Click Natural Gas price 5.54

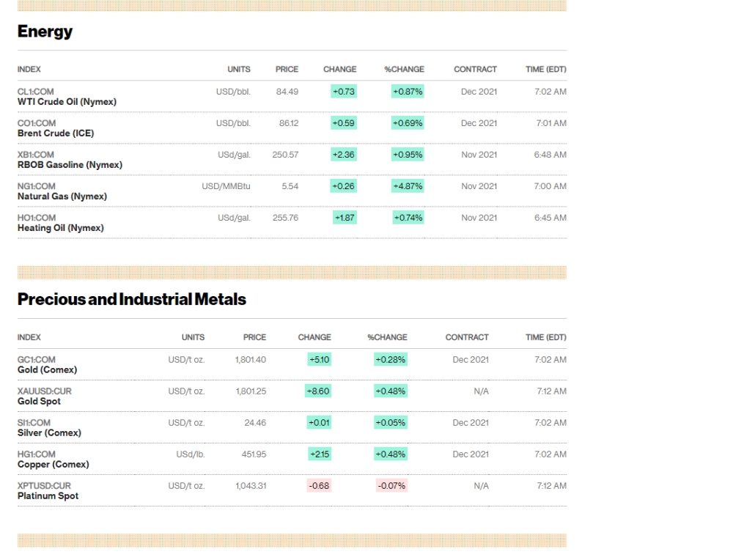point(290,186)
